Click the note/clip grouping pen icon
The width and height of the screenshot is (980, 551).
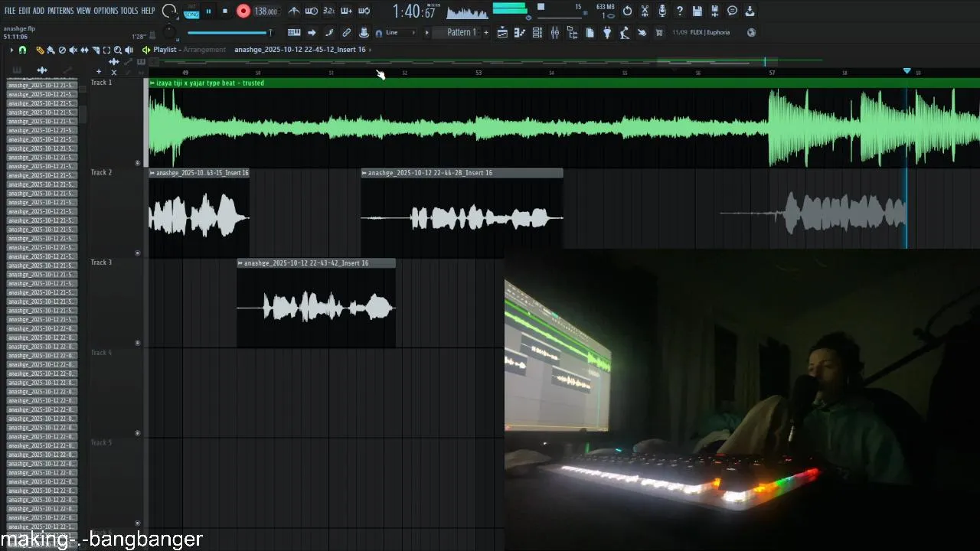[x=329, y=33]
